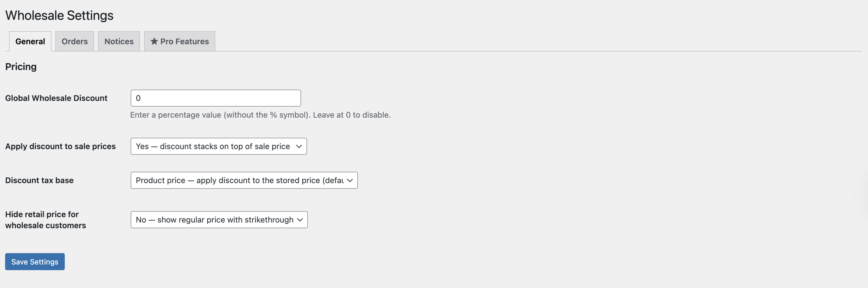
Task: Open the Notices tab
Action: tap(119, 41)
